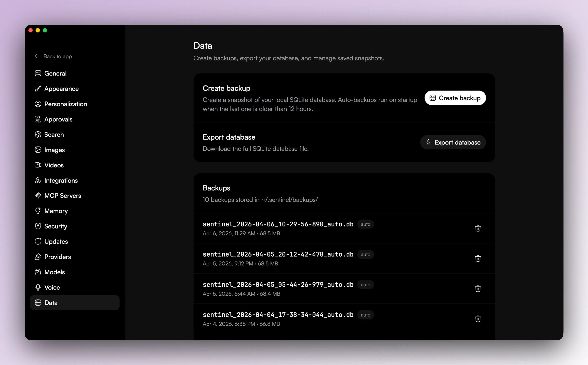This screenshot has width=588, height=365.
Task: Select the Search settings item
Action: coord(75,135)
